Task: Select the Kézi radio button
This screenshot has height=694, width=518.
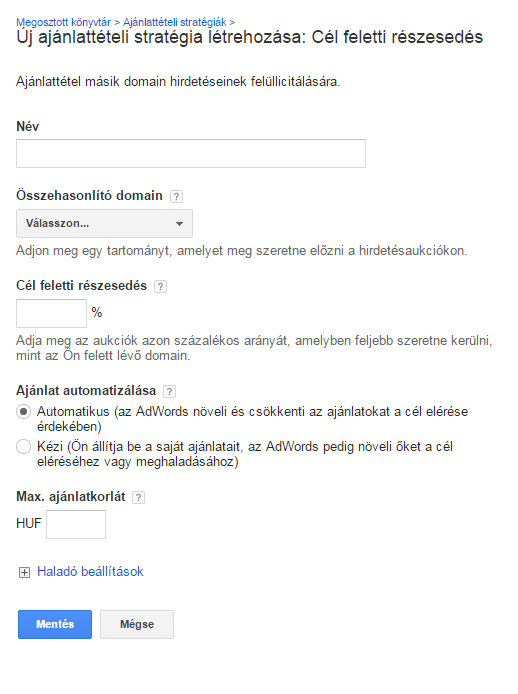Action: point(23,447)
